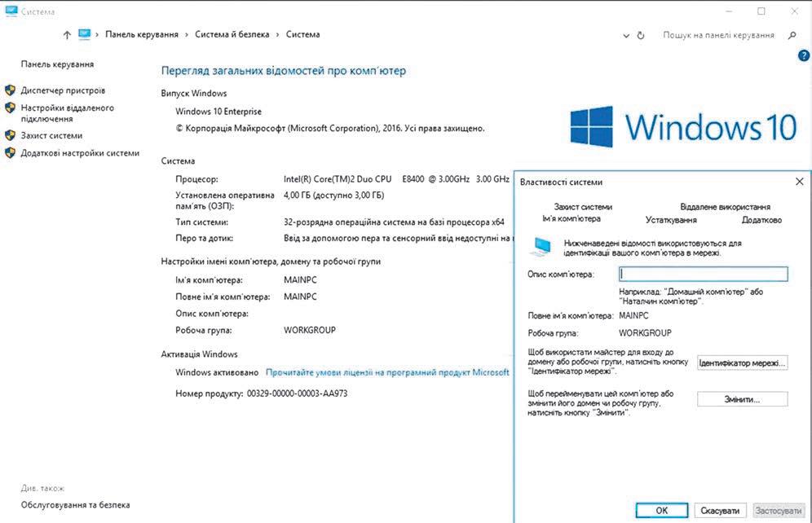Click shield icon next to Настройки віддаленого підключення
The image size is (812, 523).
10,108
